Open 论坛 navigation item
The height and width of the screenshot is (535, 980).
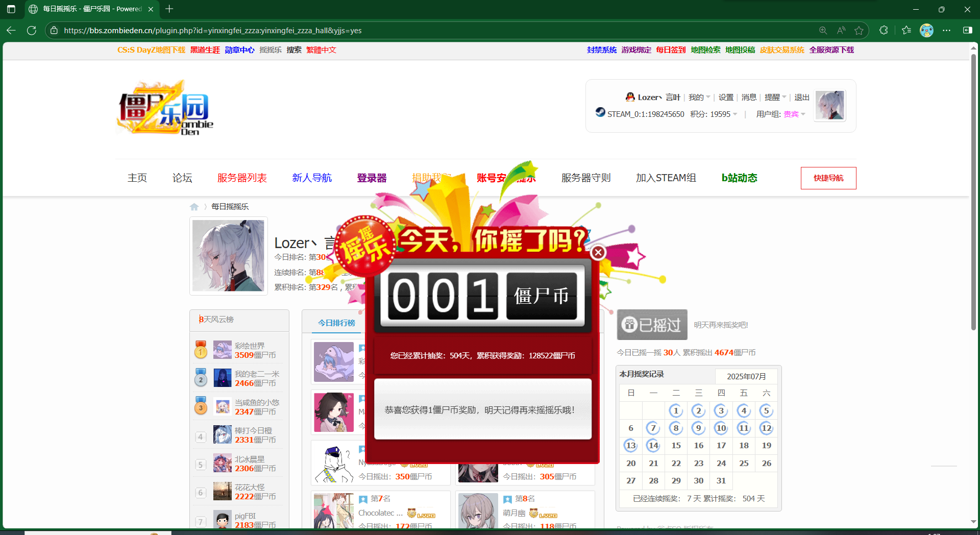coord(182,178)
